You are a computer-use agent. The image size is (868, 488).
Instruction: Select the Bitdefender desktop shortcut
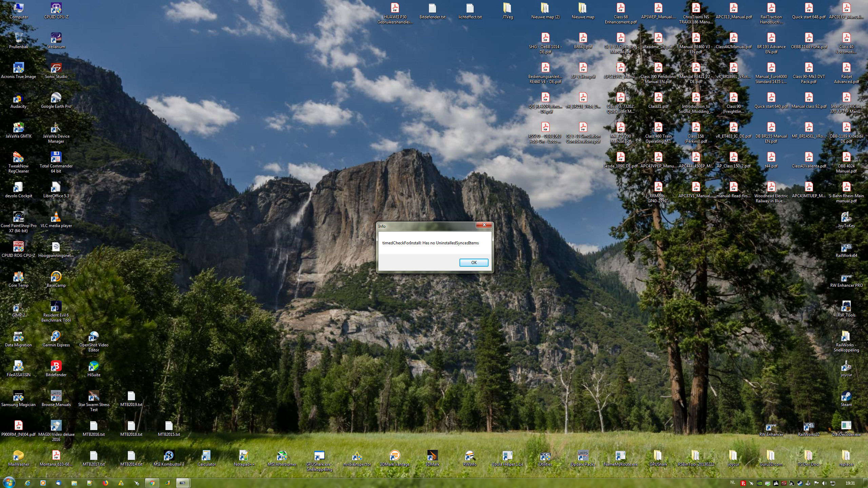click(x=56, y=366)
